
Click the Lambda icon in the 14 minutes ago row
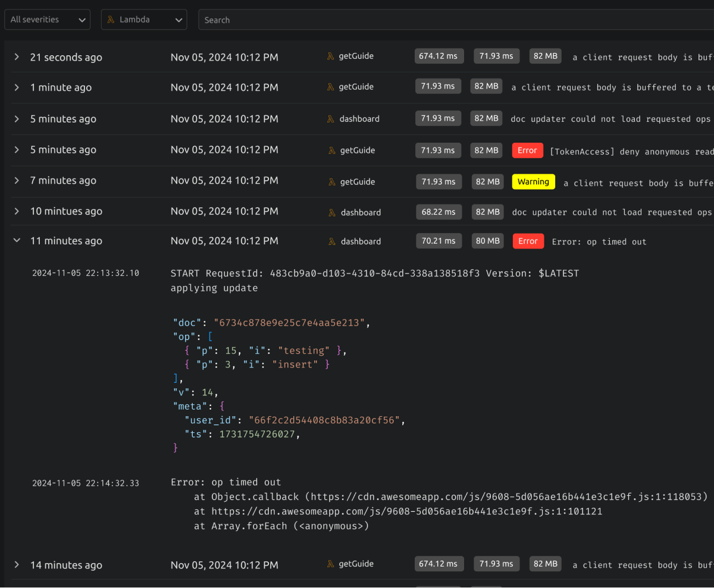(330, 564)
